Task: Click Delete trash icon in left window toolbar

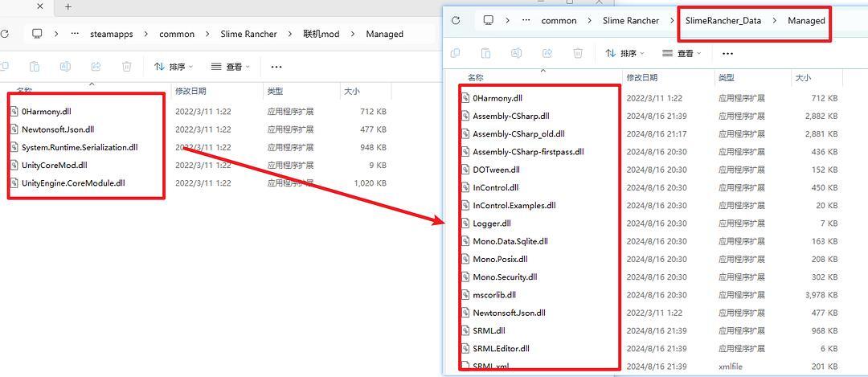Action: (127, 67)
